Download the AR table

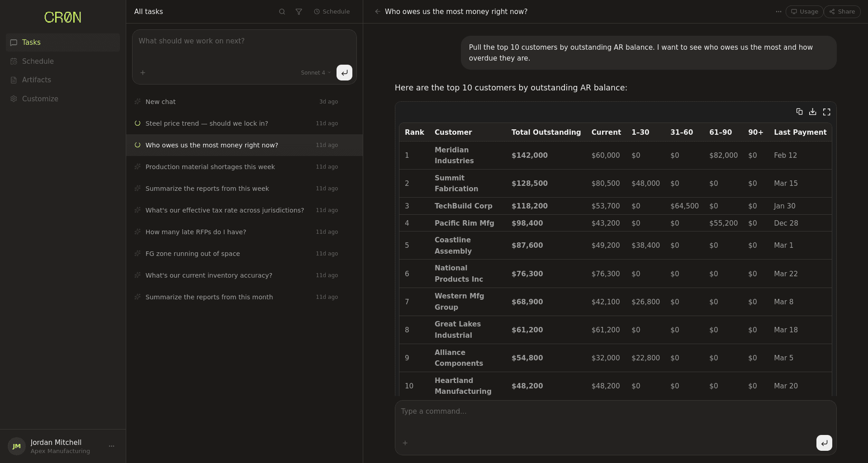[x=813, y=112]
